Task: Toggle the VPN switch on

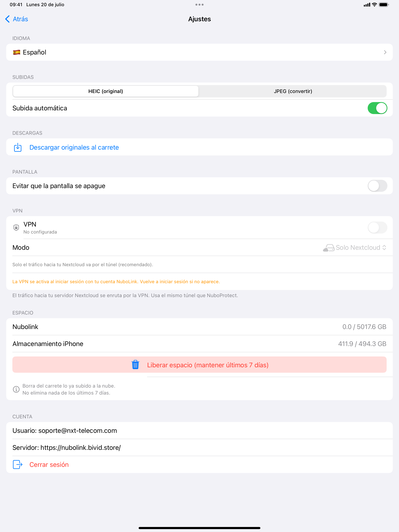Action: (x=377, y=228)
